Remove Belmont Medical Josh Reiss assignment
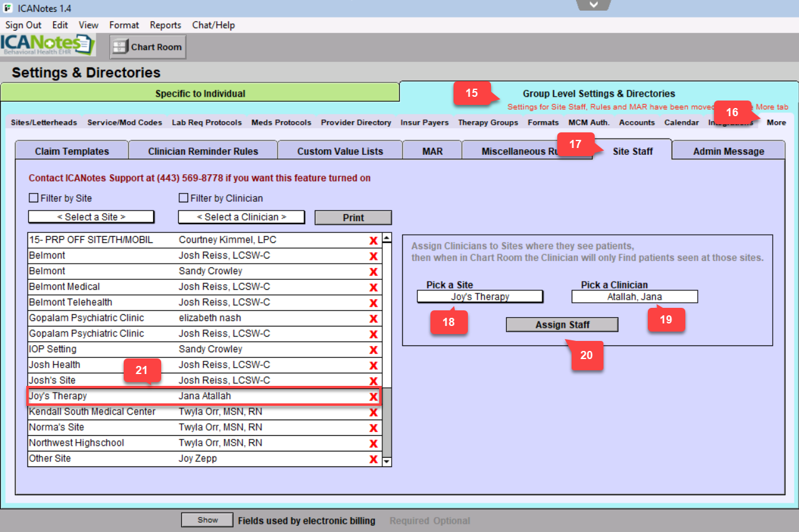 point(374,287)
